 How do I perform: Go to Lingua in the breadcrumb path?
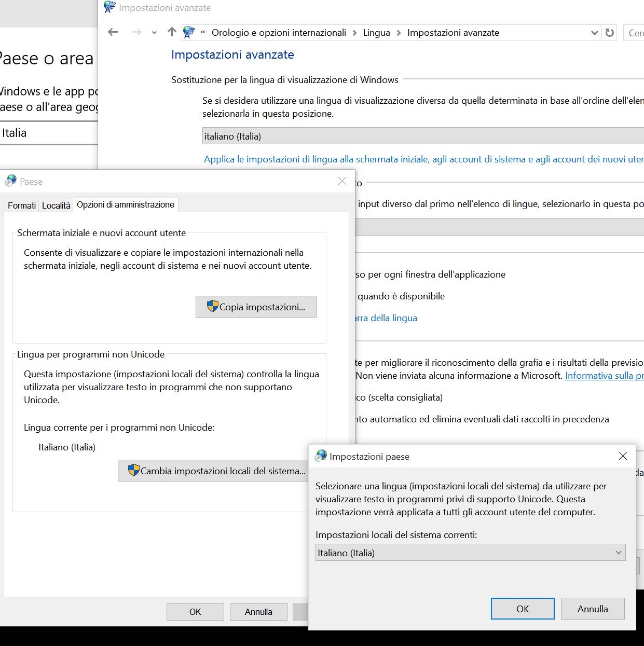(x=376, y=33)
